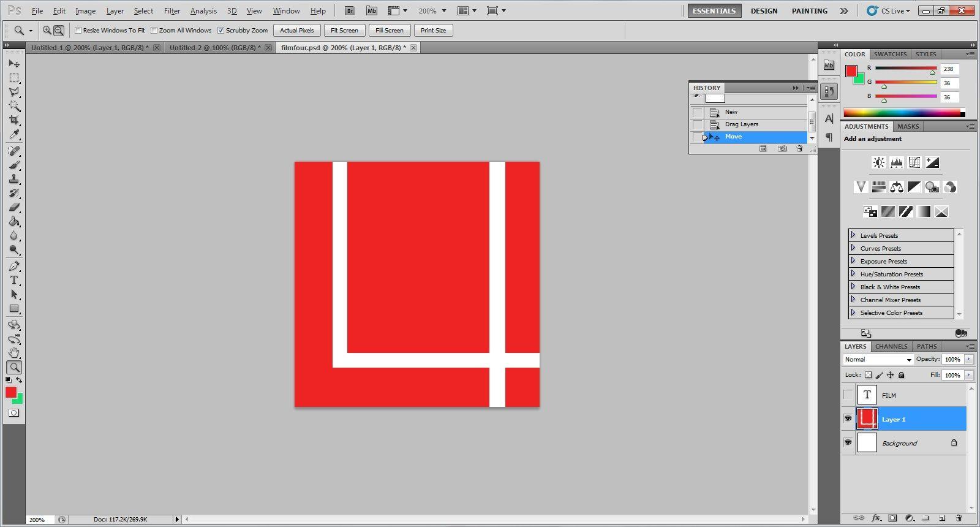
Task: Open the Image menu
Action: click(86, 11)
